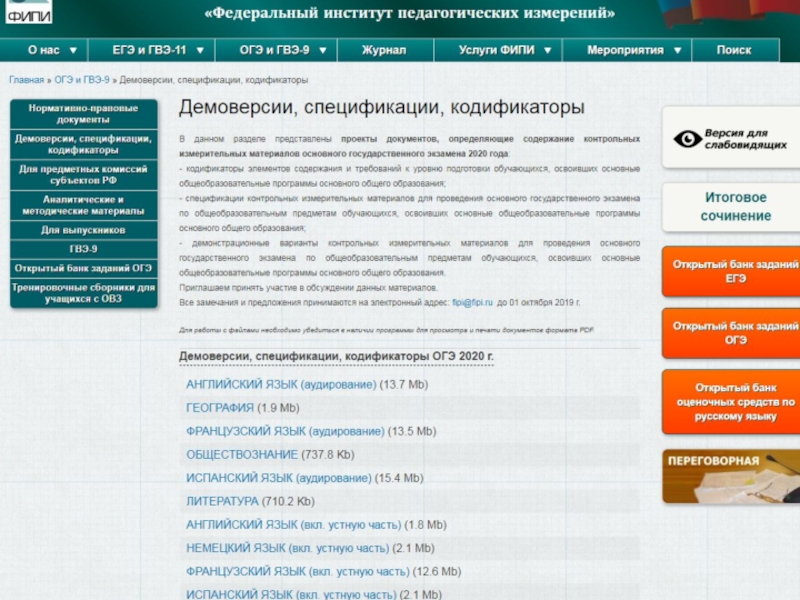
Task: Open the ЕГЭ и ГВЭ-11 menu label
Action: coord(149,50)
